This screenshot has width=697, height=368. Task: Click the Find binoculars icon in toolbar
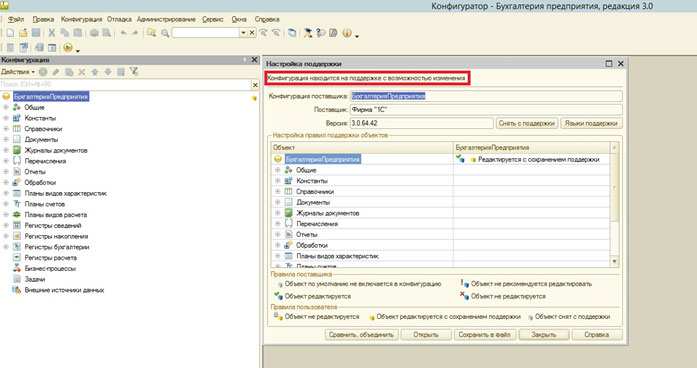(152, 33)
